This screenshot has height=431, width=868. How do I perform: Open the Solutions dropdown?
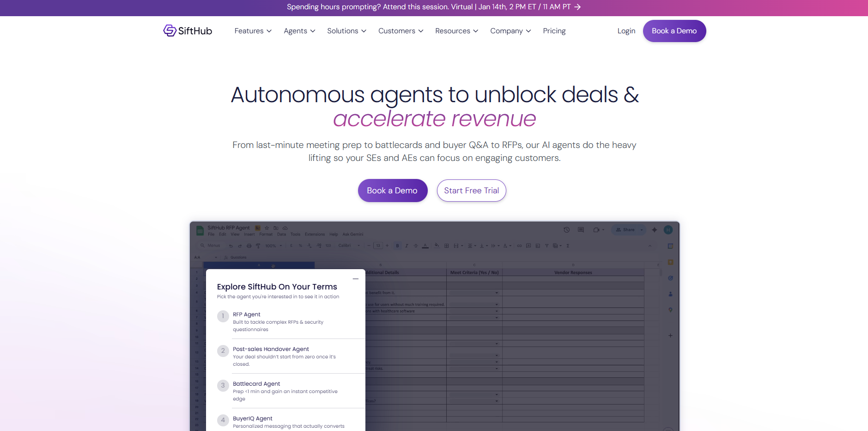click(347, 31)
